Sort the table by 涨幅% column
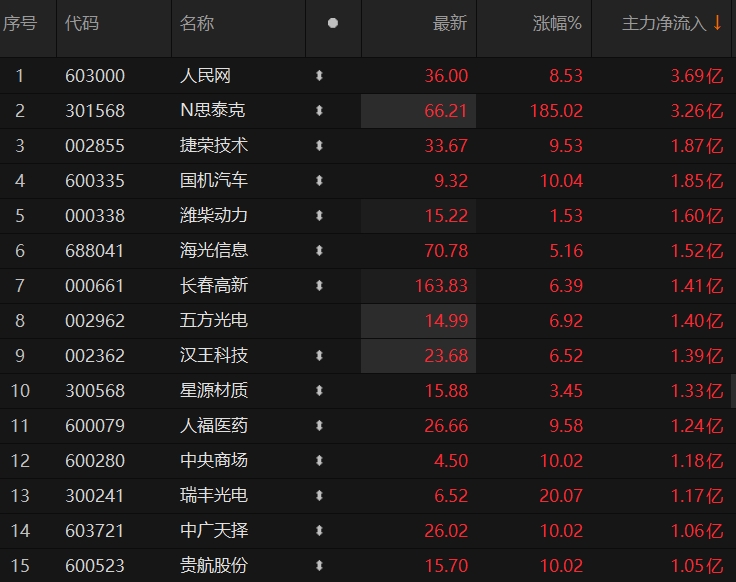The width and height of the screenshot is (736, 582). (x=557, y=23)
